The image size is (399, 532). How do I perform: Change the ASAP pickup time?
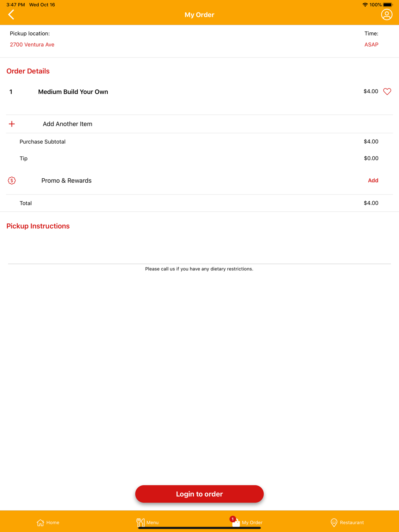click(x=371, y=45)
